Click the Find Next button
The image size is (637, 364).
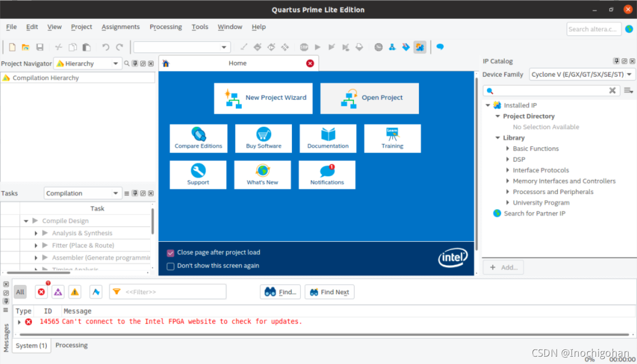330,292
